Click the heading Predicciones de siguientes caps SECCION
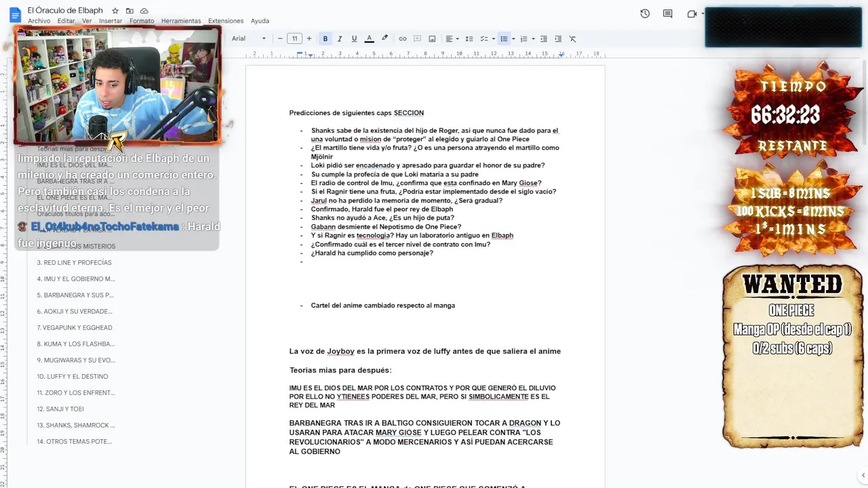Viewport: 868px width, 488px height. point(356,113)
